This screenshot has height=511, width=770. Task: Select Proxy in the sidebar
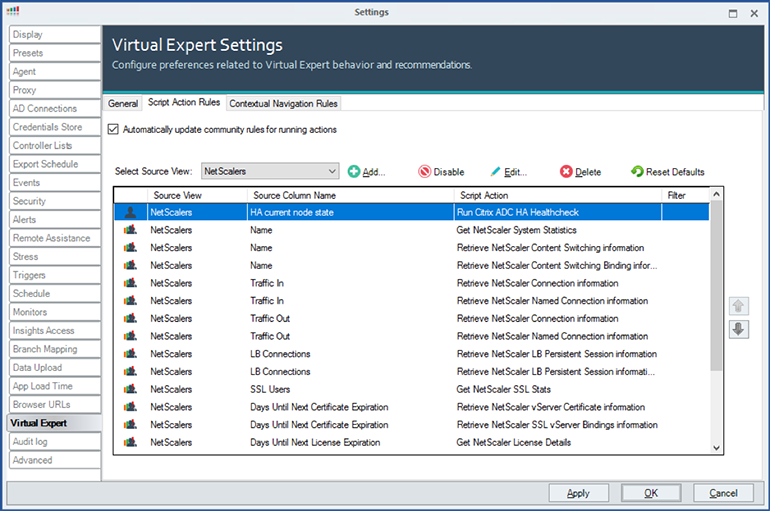pos(55,90)
